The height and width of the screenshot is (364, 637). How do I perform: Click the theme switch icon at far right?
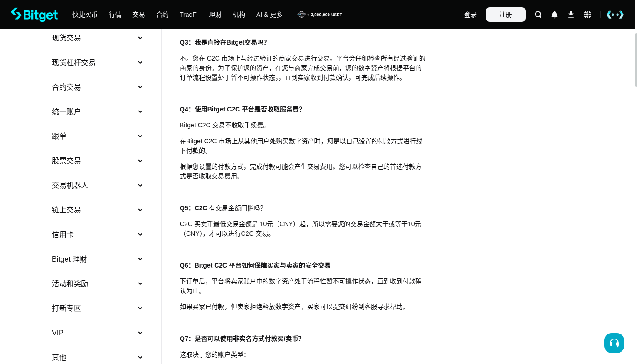pyautogui.click(x=615, y=15)
